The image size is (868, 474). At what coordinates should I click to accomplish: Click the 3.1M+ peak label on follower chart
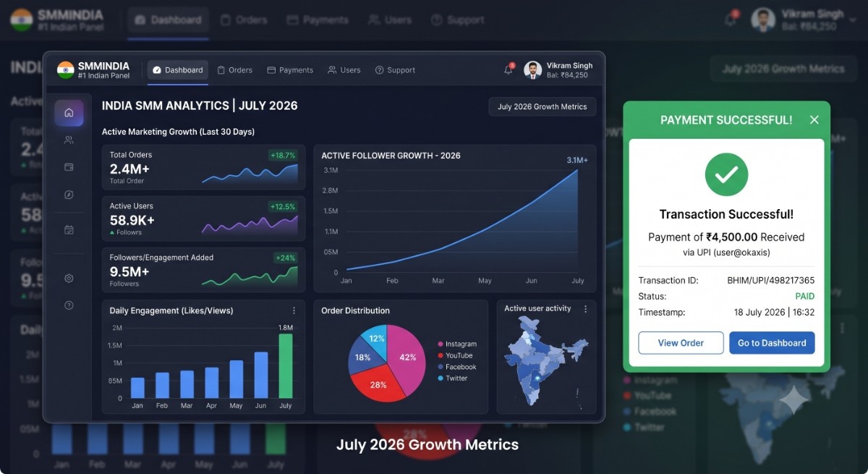(577, 160)
